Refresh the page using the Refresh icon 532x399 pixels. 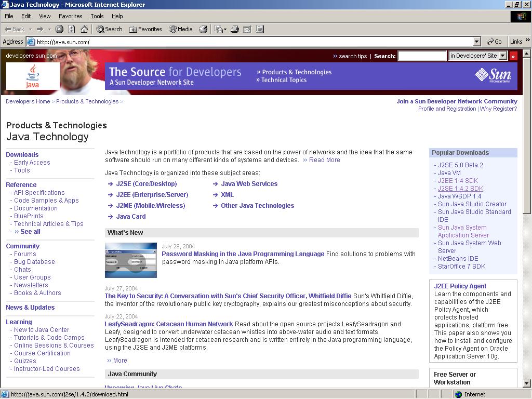(x=72, y=29)
